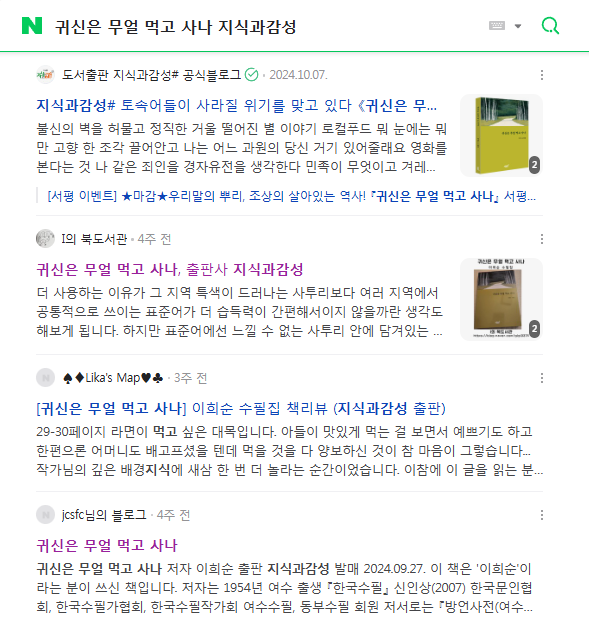The image size is (589, 617).
Task: Open more options for 지식과감성 공식블로그 result
Action: pos(542,75)
